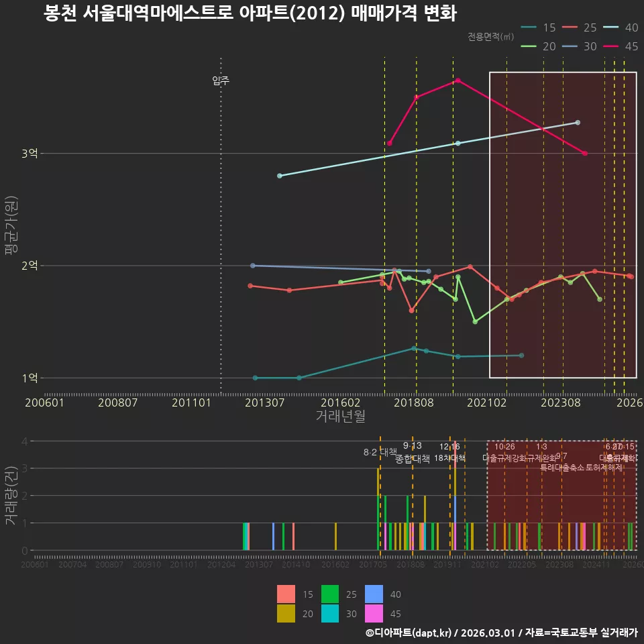Click the first point of light cyan 40 line
The height and width of the screenshot is (644, 644).
pyautogui.click(x=280, y=176)
